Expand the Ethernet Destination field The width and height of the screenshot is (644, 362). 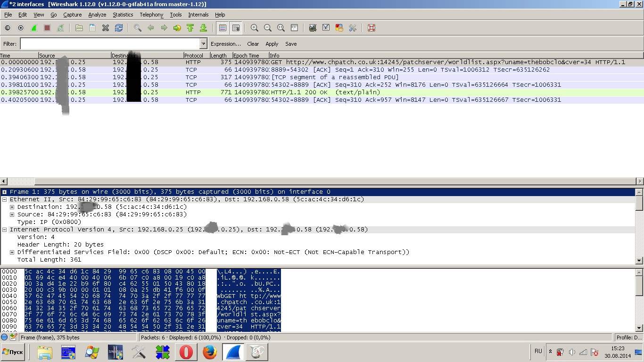tap(12, 207)
